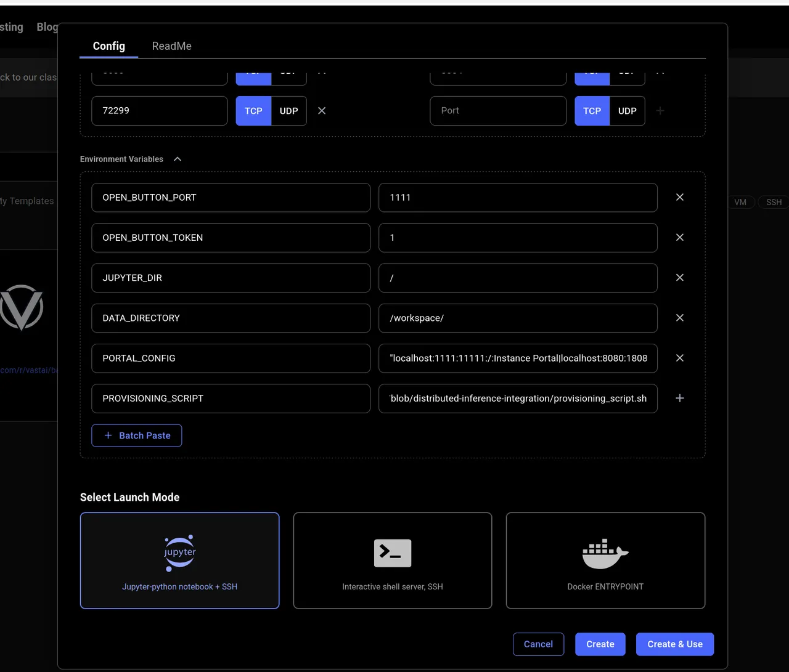Select TCP for the empty Port field
789x672 pixels.
(x=592, y=111)
